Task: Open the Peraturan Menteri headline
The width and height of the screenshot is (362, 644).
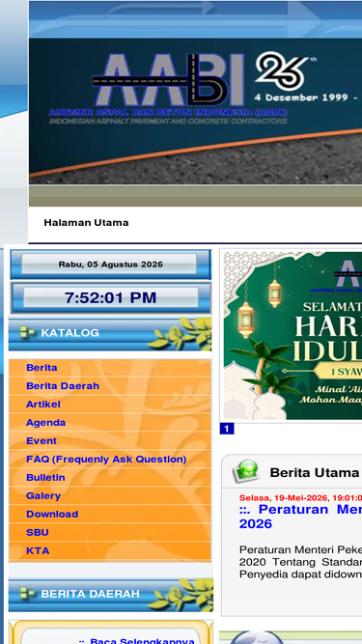Action: 300,517
